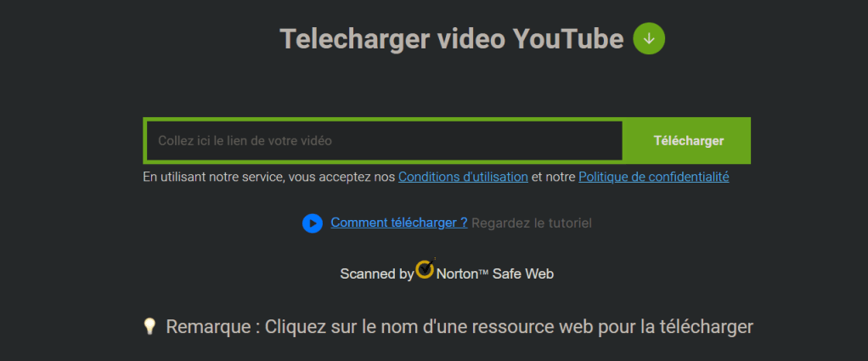868x361 pixels.
Task: Click the Remarque note about web resources
Action: [459, 327]
